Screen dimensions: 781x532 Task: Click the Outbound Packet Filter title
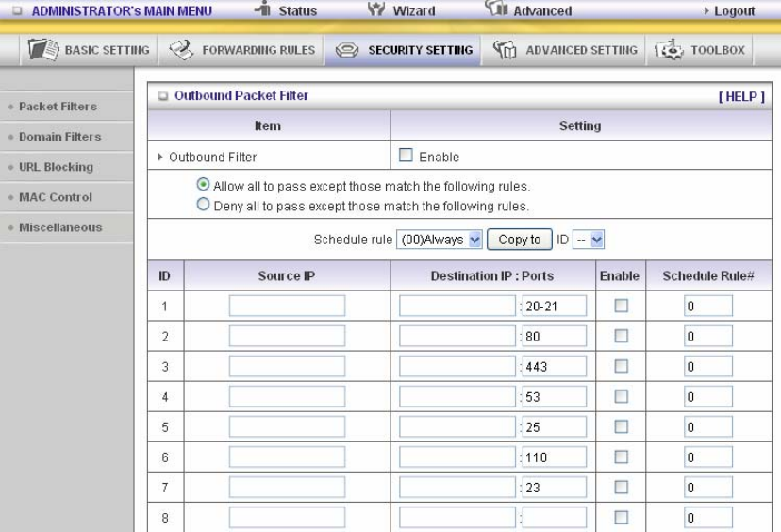pos(241,95)
